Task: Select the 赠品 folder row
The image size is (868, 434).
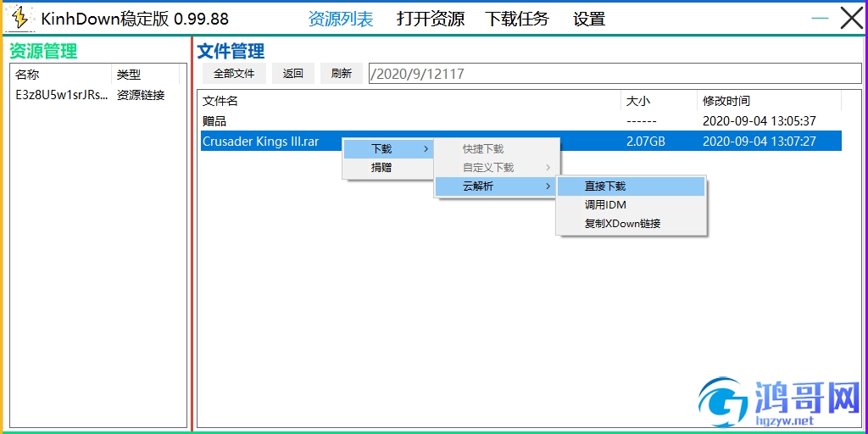Action: point(521,121)
